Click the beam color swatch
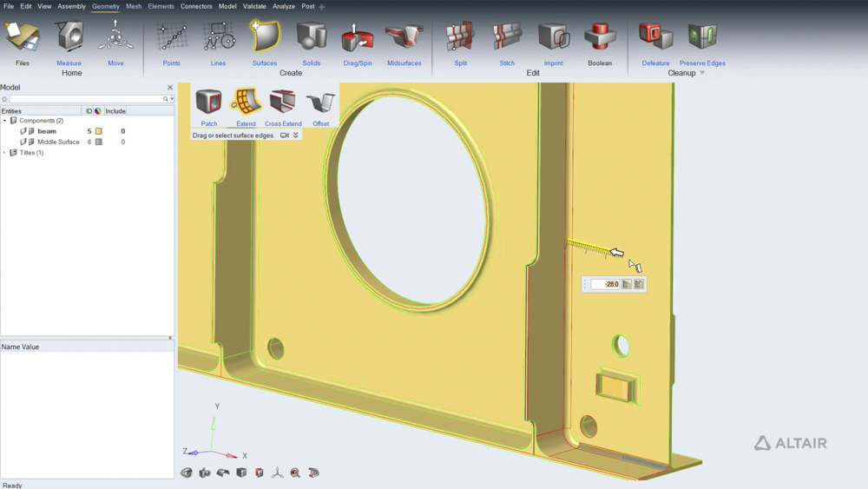 [x=99, y=131]
